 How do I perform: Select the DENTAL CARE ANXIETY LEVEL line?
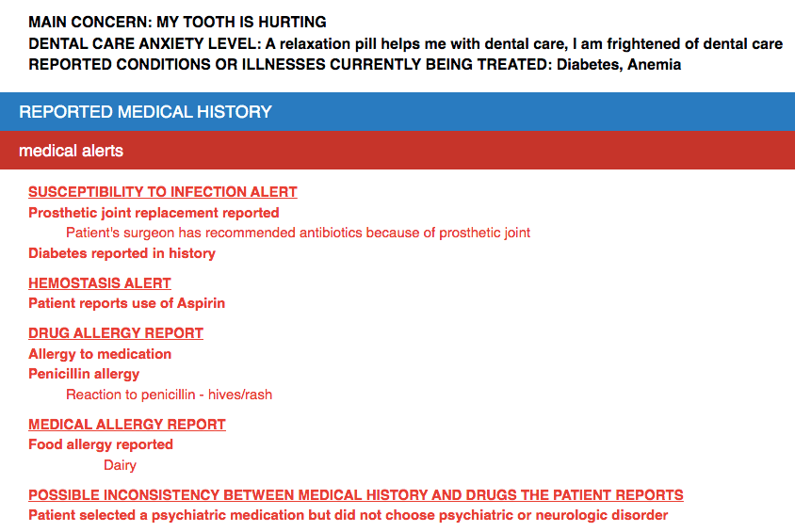click(405, 43)
